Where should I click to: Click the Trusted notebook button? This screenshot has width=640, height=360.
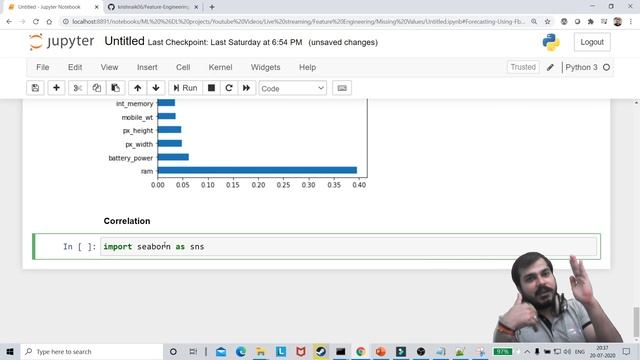523,67
